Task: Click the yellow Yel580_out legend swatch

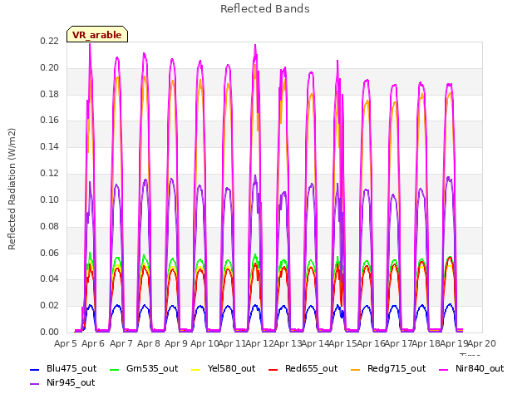Action: click(x=196, y=369)
